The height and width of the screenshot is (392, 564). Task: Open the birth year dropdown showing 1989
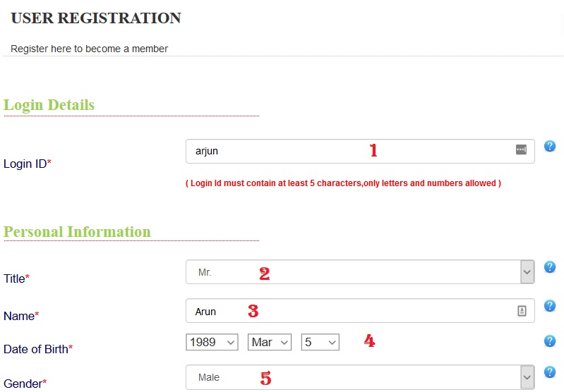(x=212, y=342)
